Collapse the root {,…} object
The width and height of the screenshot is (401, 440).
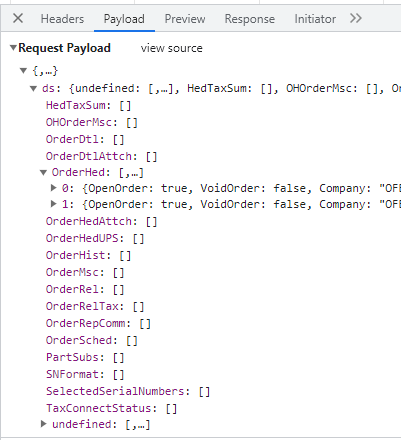pos(23,71)
